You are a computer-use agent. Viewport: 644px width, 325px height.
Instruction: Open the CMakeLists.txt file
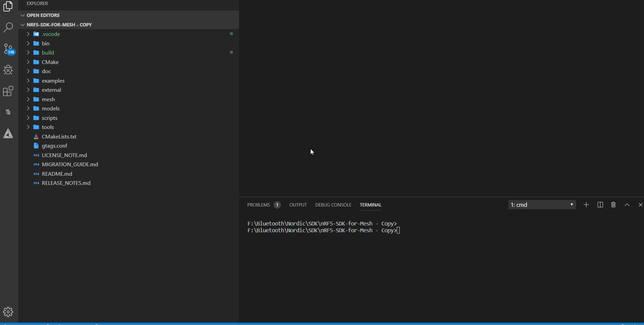(x=59, y=136)
